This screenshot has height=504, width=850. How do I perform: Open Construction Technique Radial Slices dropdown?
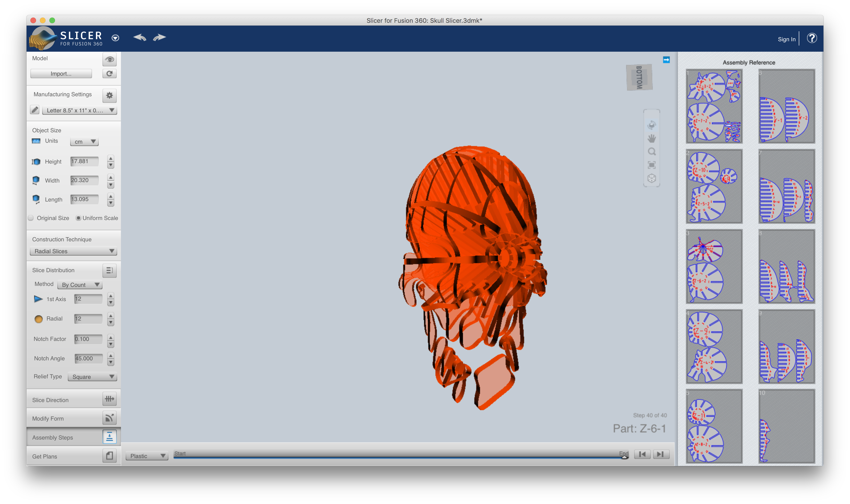pos(73,251)
